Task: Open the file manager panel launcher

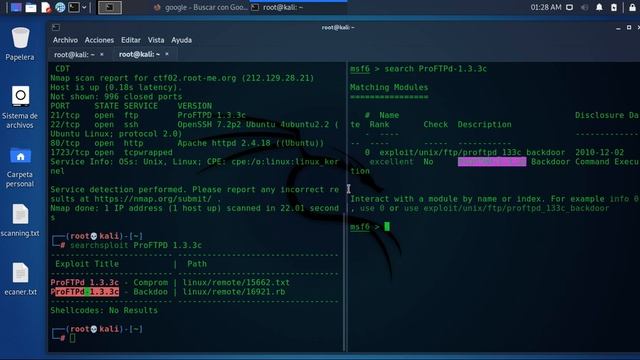Action: pos(31,7)
